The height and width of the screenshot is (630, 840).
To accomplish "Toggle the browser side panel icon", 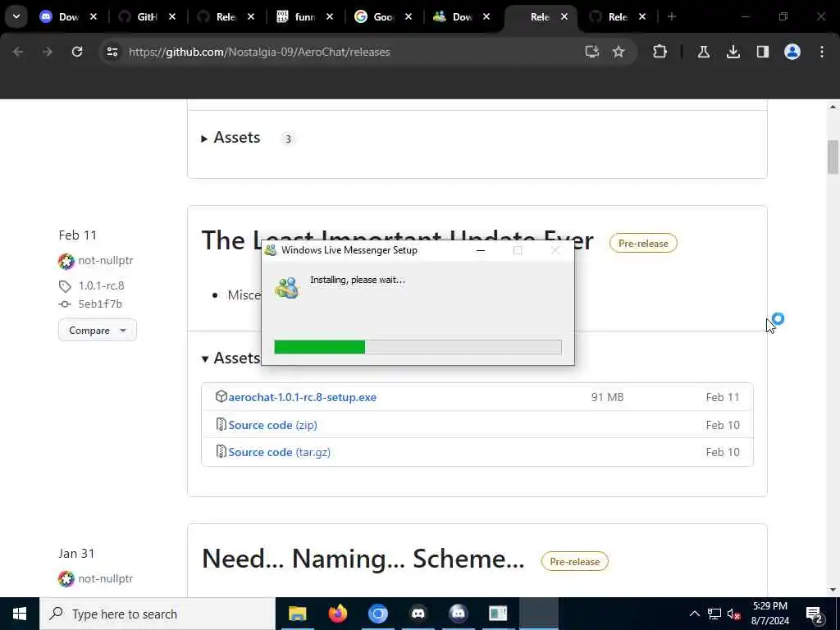I will (762, 52).
